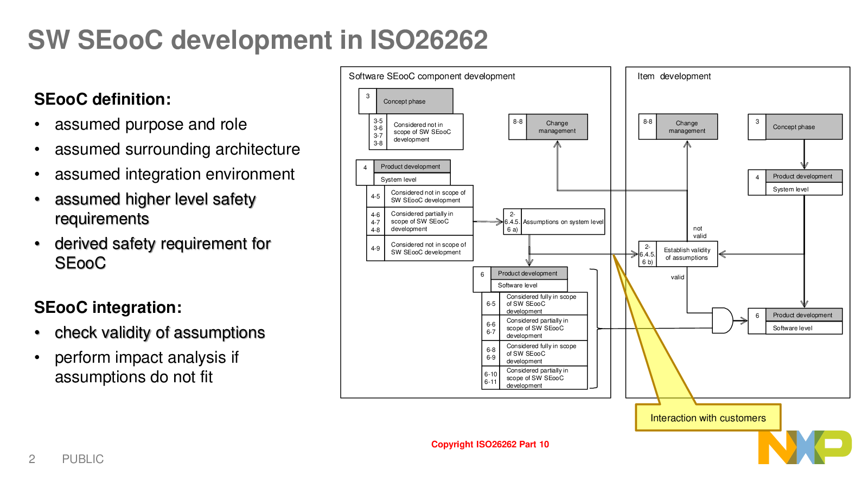Click the NXP logo
The width and height of the screenshot is (868, 488).
pyautogui.click(x=805, y=447)
